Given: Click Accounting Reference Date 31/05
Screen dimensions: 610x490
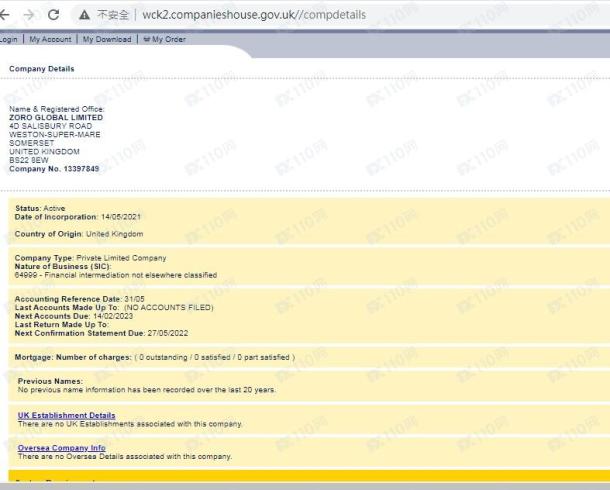Looking at the screenshot, I should (x=79, y=299).
